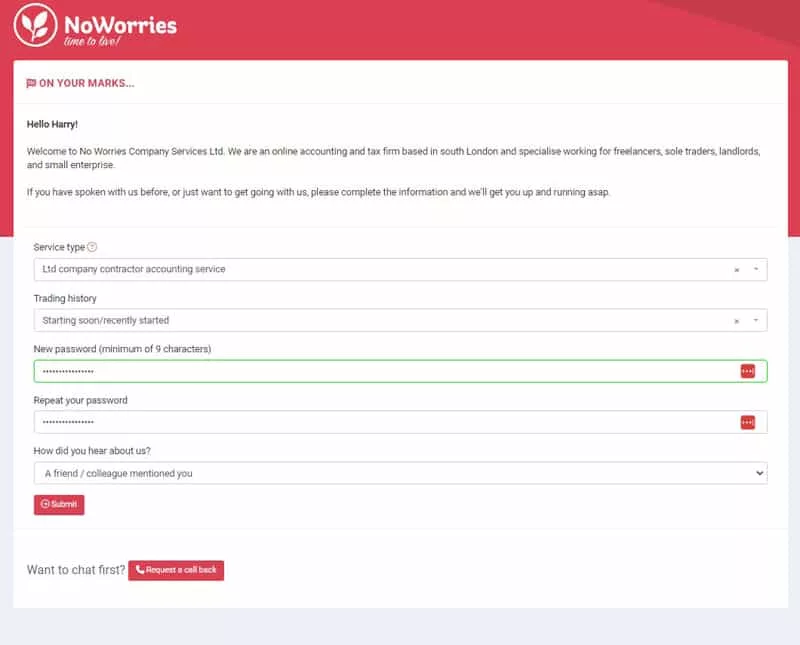Screen dimensions: 800x645
Task: Click the 'Hello Harry!' greeting
Action: pyautogui.click(x=52, y=124)
